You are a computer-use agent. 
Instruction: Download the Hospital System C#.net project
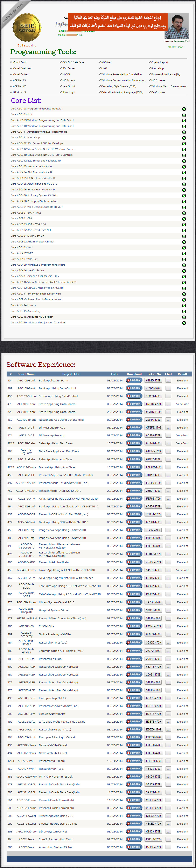(x=134, y=610)
